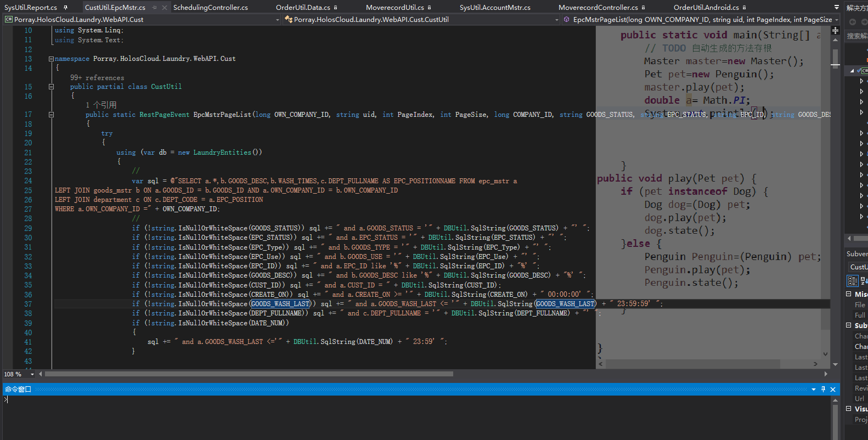Switch to the MoverecordUtil.cs tab

[x=395, y=8]
